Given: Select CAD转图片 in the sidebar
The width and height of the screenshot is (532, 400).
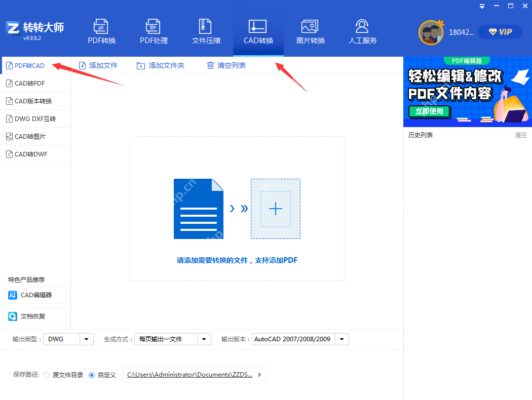Looking at the screenshot, I should tap(35, 136).
